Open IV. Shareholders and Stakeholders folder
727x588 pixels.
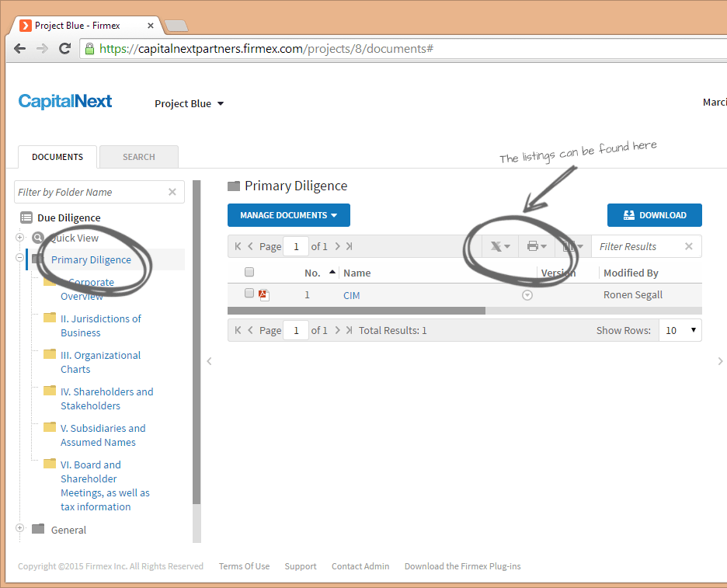click(x=106, y=398)
